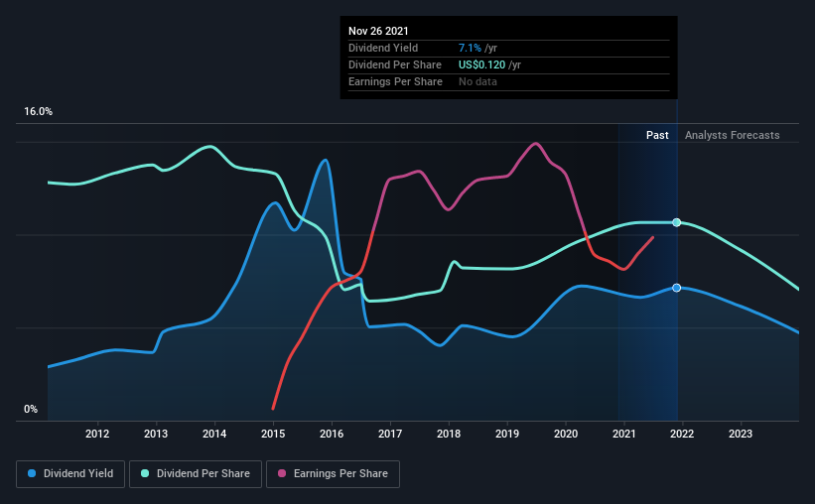This screenshot has height=504, width=815.
Task: Click the 2013 x-axis label
Action: (x=156, y=434)
